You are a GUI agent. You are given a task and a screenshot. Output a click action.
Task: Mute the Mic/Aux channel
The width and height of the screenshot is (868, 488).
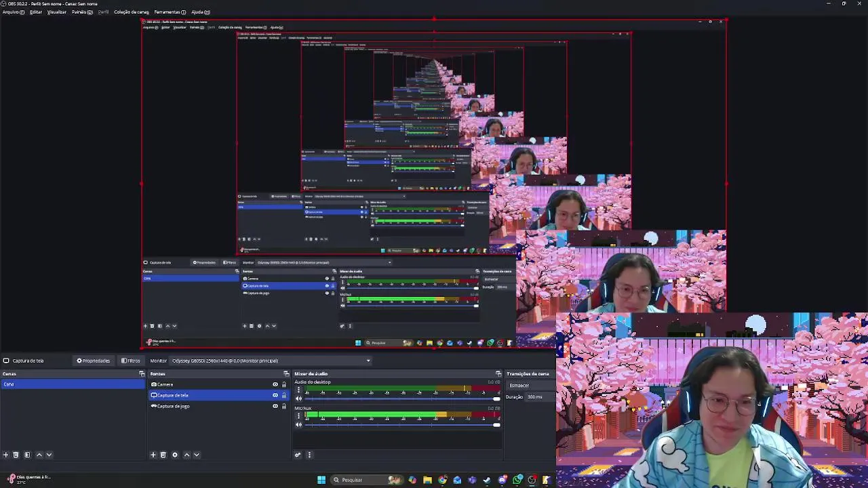(298, 424)
